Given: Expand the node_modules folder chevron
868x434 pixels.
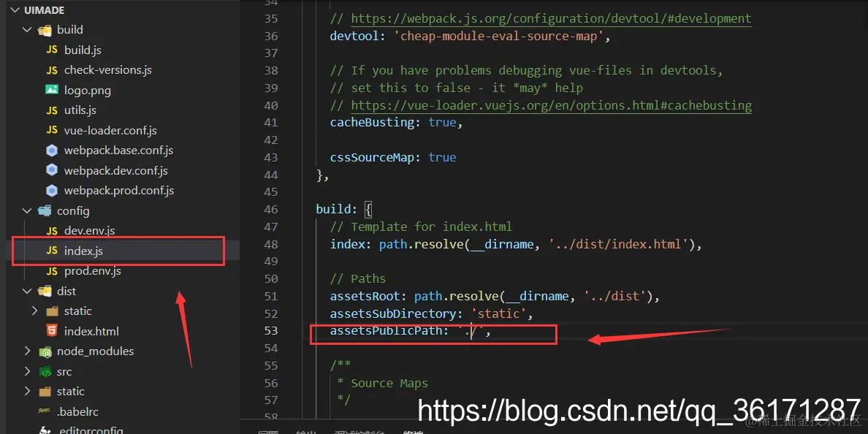Looking at the screenshot, I should tap(26, 351).
